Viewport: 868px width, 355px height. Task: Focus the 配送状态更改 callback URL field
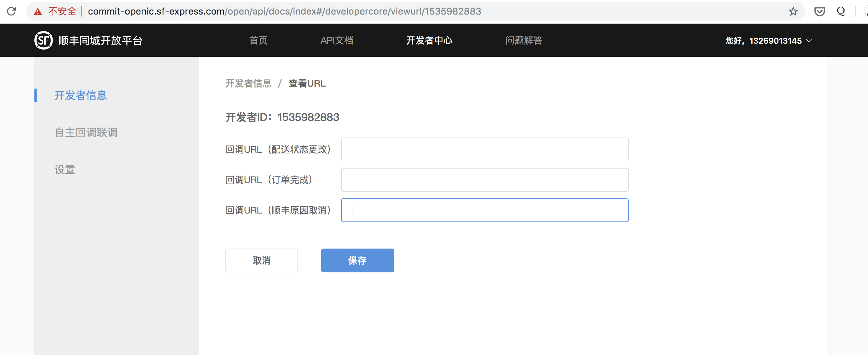[485, 149]
